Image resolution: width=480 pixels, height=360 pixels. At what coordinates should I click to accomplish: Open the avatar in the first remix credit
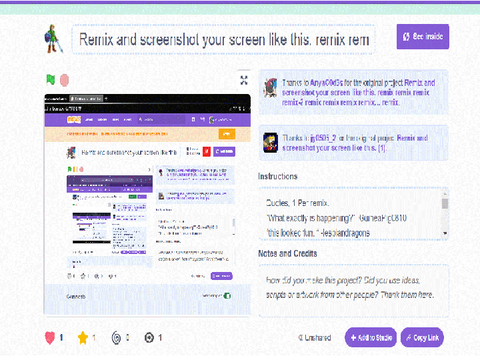(x=270, y=87)
